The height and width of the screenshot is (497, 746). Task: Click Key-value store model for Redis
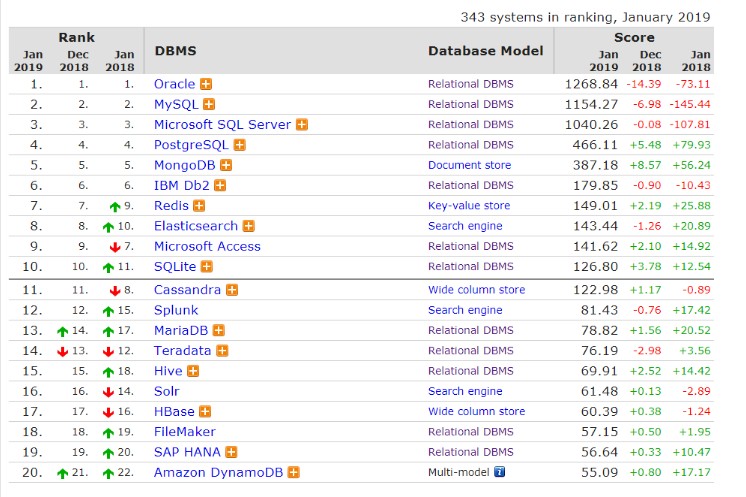(x=468, y=206)
